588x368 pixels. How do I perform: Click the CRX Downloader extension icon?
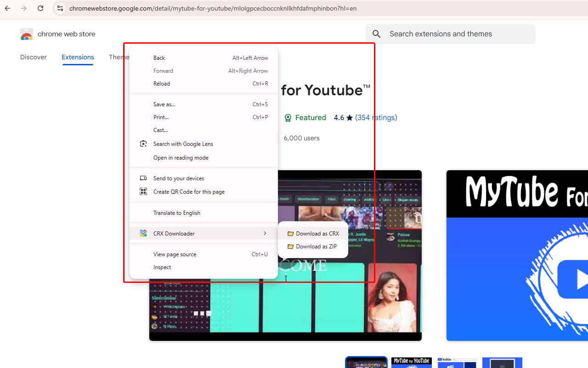(x=143, y=234)
